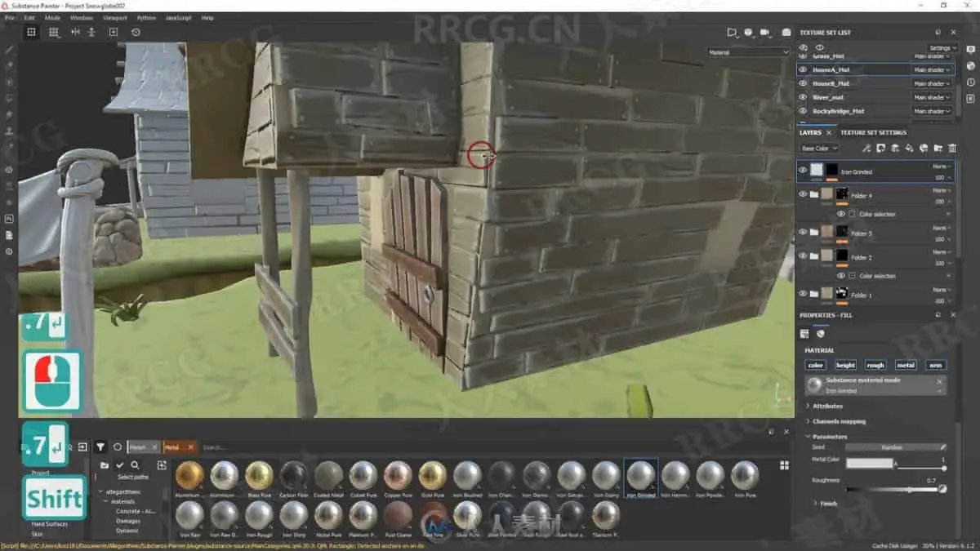Hide the Iron Grinded layer
This screenshot has height=551, width=980.
pos(803,171)
